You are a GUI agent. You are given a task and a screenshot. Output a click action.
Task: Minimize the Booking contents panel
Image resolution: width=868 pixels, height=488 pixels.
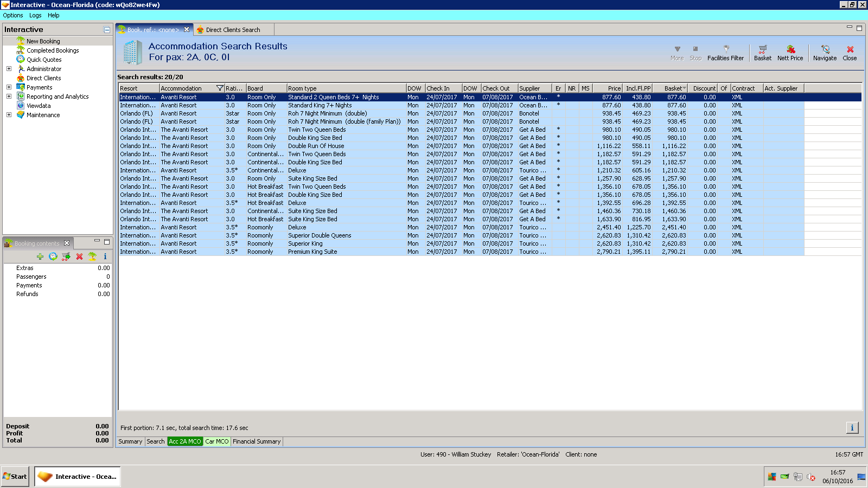point(97,241)
